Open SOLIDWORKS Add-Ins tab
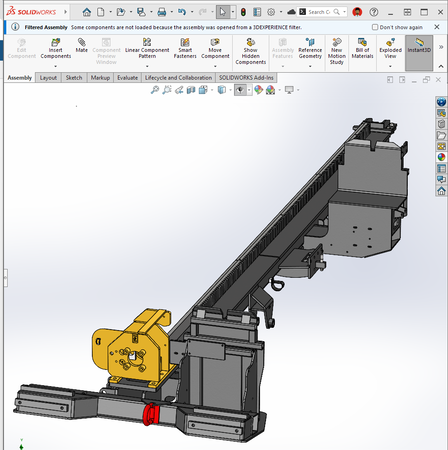Screen dimensions: 448x450 246,78
